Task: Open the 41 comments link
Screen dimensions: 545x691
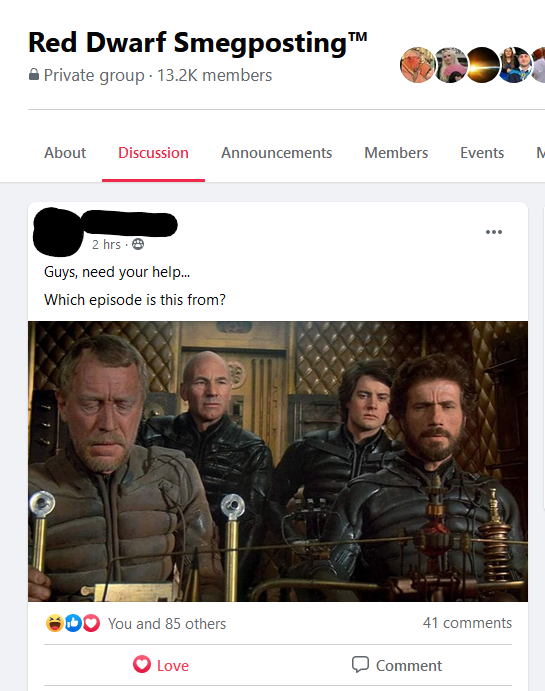Action: [x=467, y=623]
